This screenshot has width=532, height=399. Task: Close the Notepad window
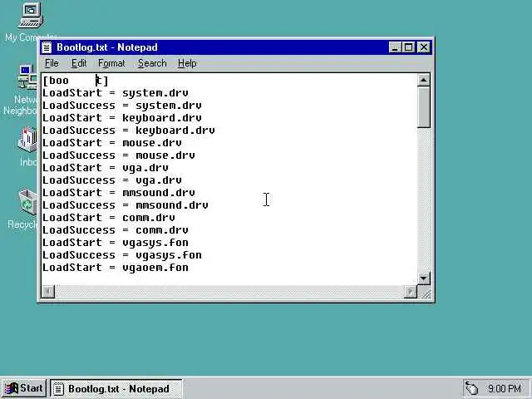[x=424, y=47]
